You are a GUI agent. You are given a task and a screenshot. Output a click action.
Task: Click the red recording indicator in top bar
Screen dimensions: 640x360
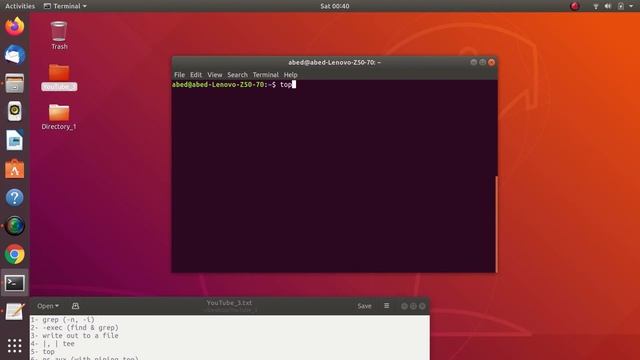pyautogui.click(x=575, y=6)
